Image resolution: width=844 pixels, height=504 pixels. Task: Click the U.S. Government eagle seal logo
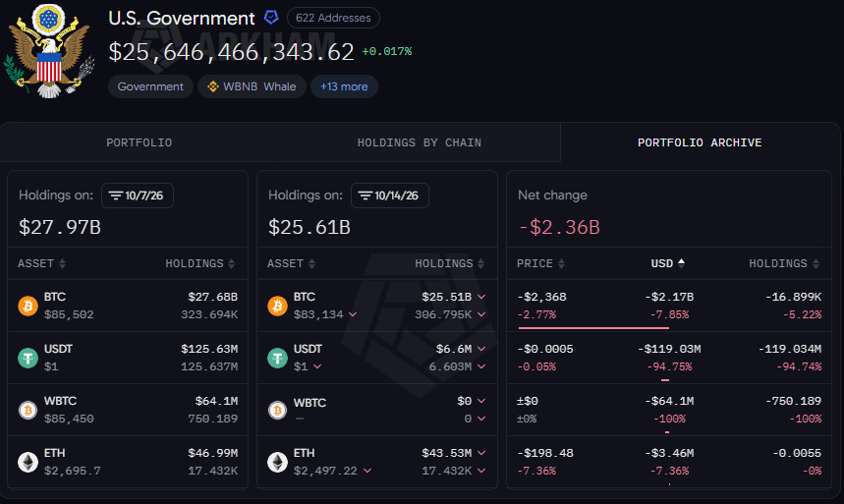click(x=49, y=51)
